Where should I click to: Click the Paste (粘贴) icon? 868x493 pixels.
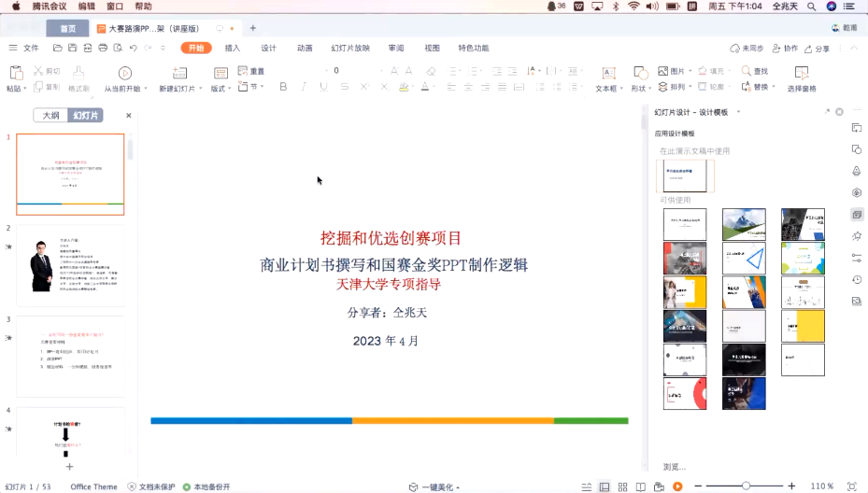(14, 72)
